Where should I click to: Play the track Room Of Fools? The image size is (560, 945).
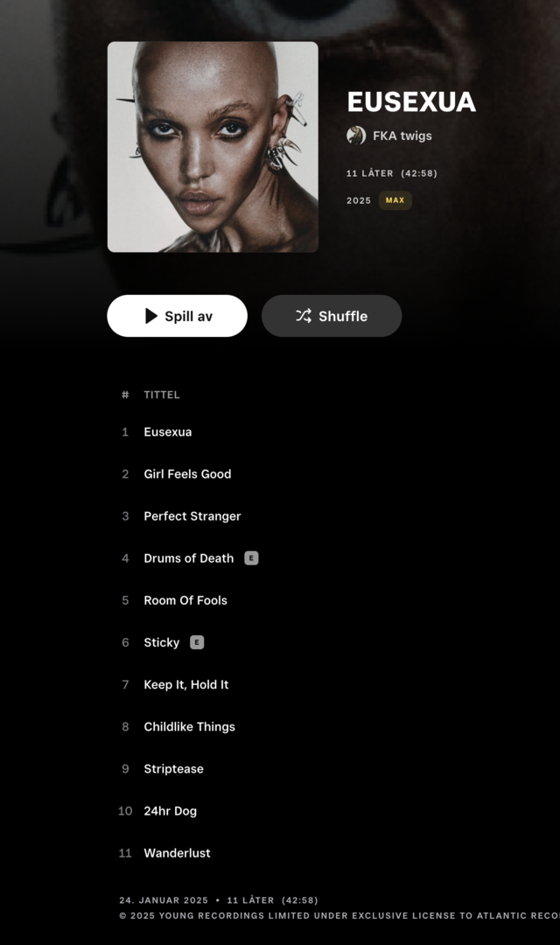[x=185, y=600]
